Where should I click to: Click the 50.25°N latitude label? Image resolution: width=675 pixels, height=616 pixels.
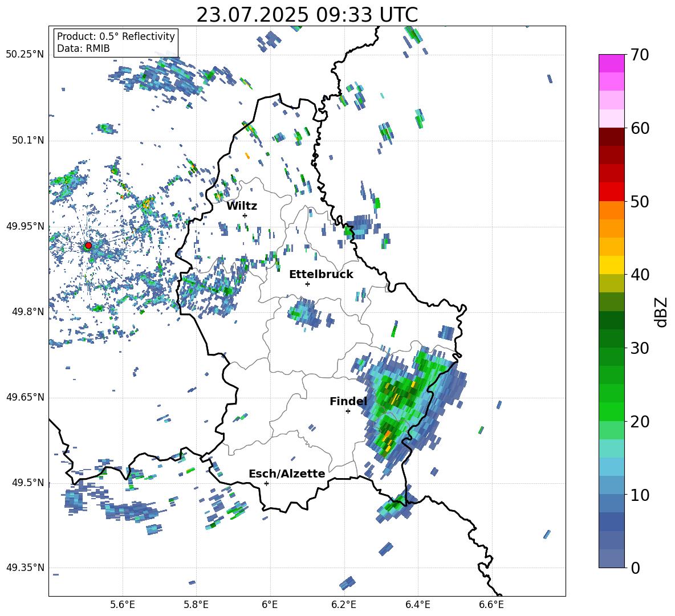pyautogui.click(x=25, y=55)
